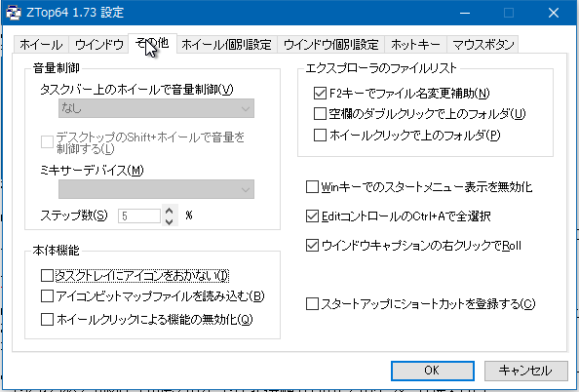Click the ステップ数 input field
This screenshot has width=579, height=392.
[x=139, y=216]
